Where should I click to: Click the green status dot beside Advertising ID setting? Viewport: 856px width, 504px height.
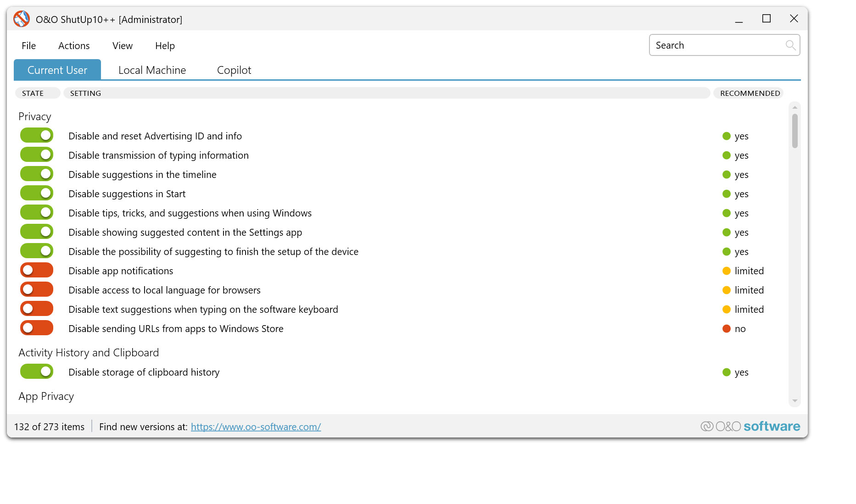coord(726,136)
